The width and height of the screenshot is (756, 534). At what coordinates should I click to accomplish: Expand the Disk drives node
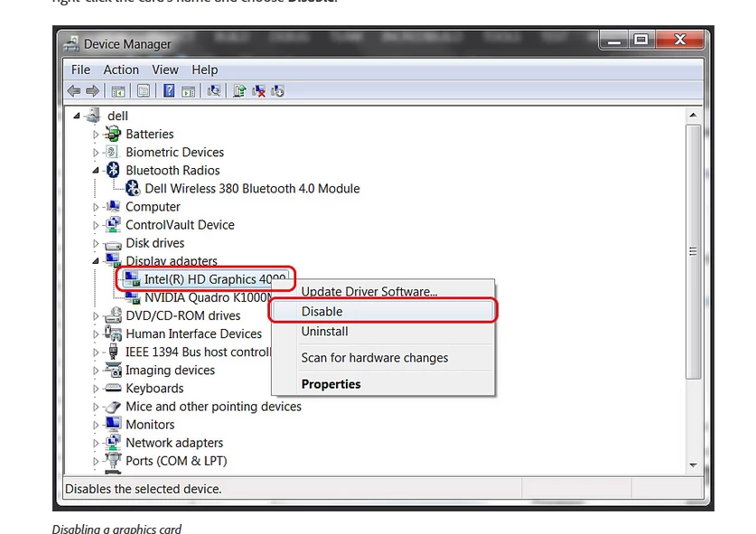(96, 243)
